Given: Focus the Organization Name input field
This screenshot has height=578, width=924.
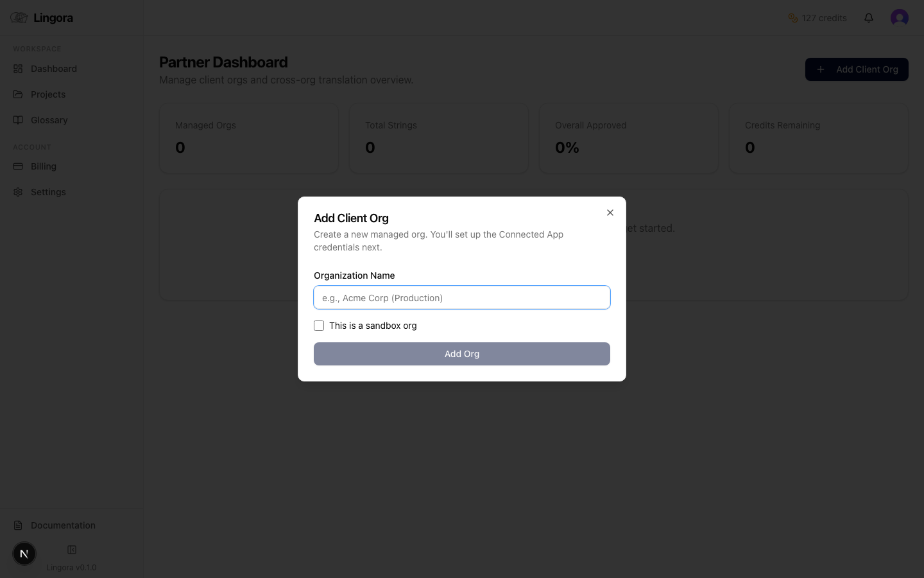Looking at the screenshot, I should coord(461,297).
